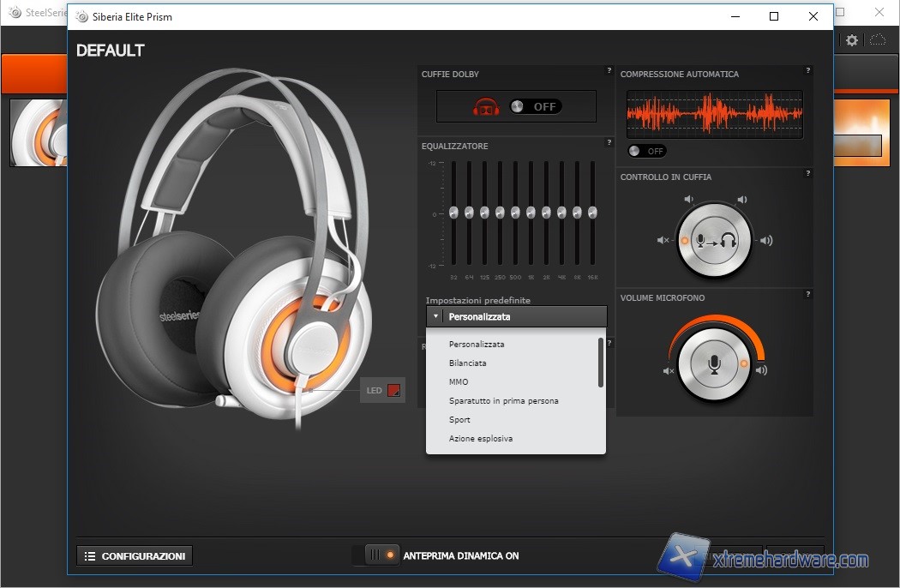Open the Configurazioni button
This screenshot has width=900, height=588.
point(135,556)
